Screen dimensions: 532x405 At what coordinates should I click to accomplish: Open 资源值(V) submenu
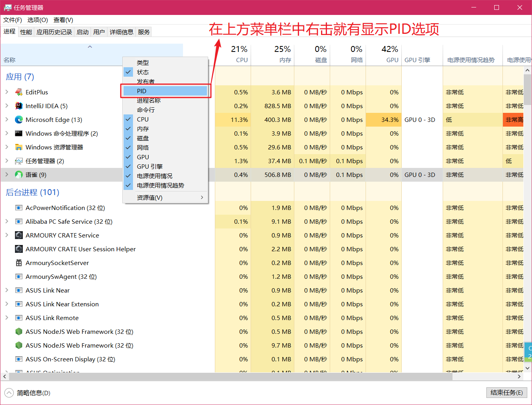tap(165, 197)
